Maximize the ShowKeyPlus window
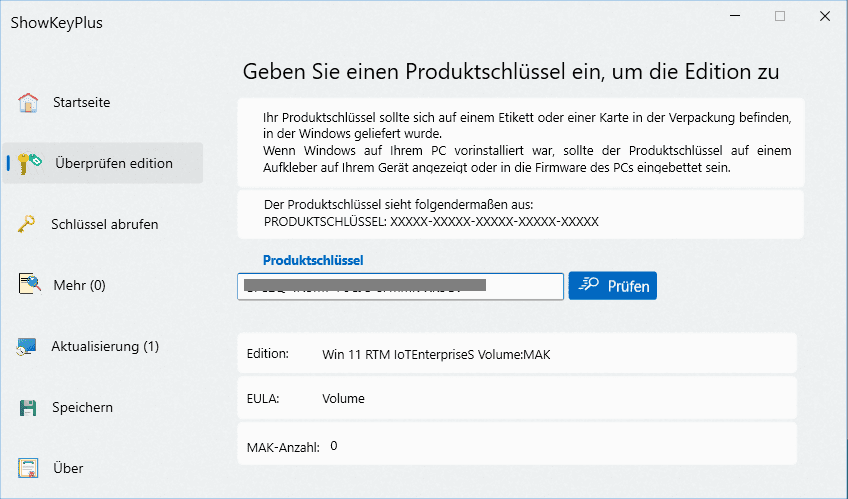This screenshot has width=848, height=499. coord(780,16)
